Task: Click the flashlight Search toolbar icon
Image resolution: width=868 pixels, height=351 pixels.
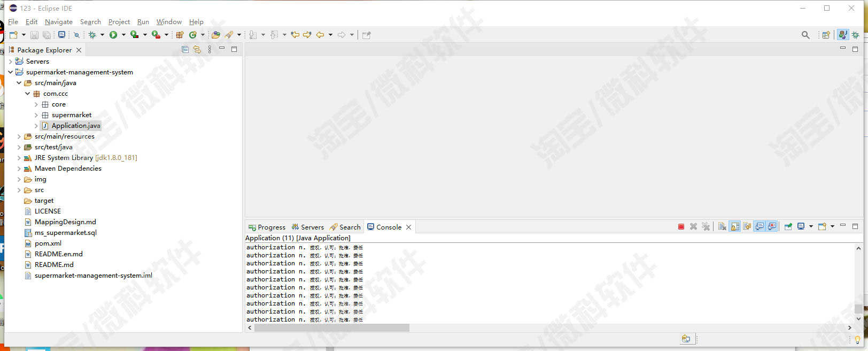Action: pos(229,35)
